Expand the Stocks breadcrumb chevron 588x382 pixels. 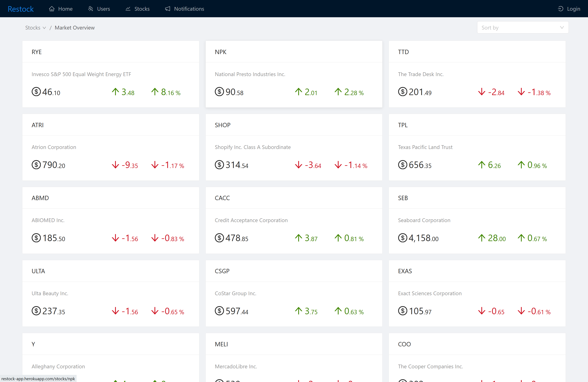coord(45,28)
